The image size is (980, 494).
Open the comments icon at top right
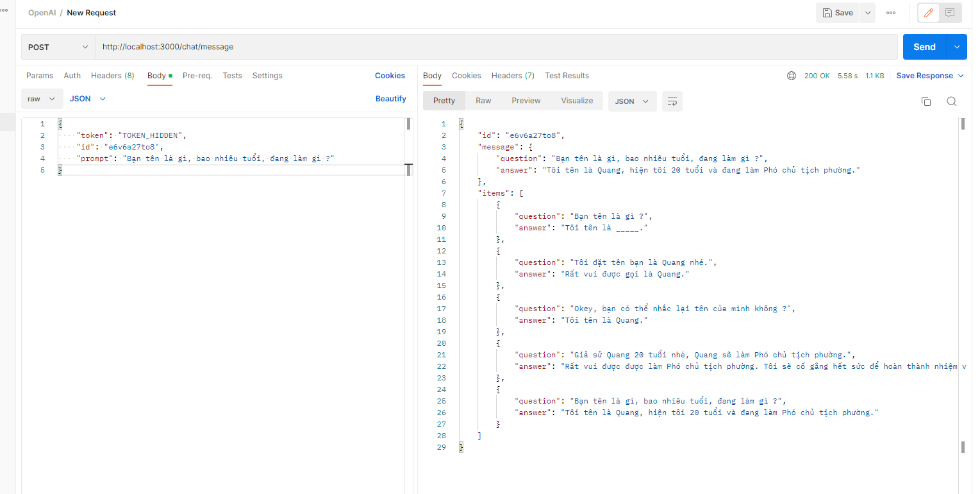click(x=950, y=13)
